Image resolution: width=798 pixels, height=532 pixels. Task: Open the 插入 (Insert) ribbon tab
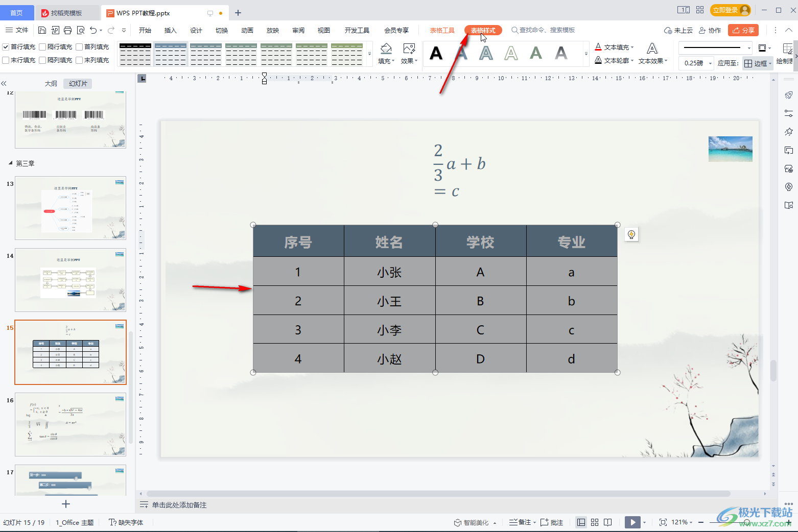[170, 30]
